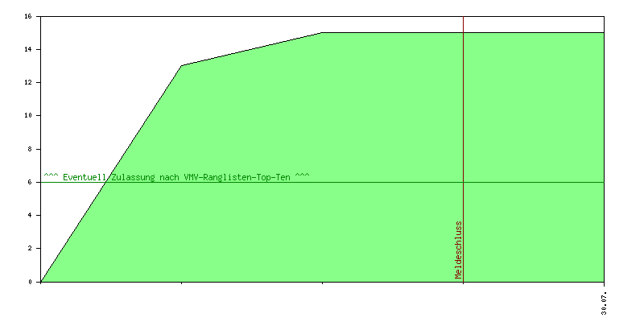Screen dimensions: 644x322
Task: Click the y-axis value 8
Action: 30,149
